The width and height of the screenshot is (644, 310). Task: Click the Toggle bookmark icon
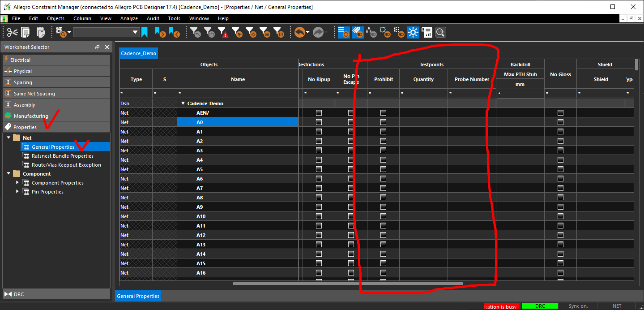point(145,32)
